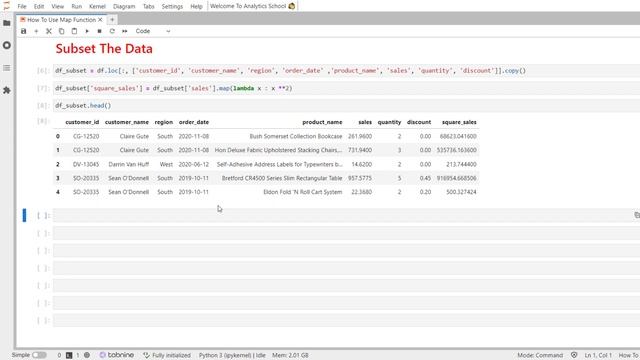This screenshot has height=360, width=640.
Task: Click the Eldon Fold 'N Roll Cart System cell
Action: [x=302, y=192]
